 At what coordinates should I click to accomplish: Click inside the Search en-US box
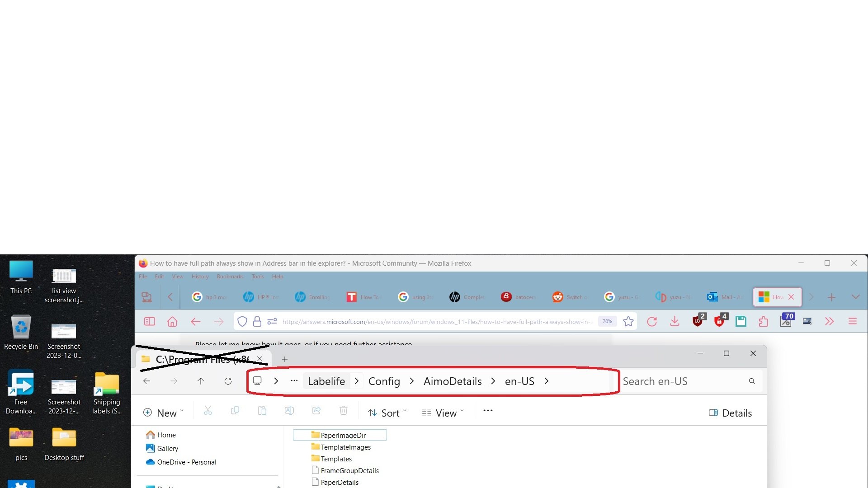pos(678,381)
